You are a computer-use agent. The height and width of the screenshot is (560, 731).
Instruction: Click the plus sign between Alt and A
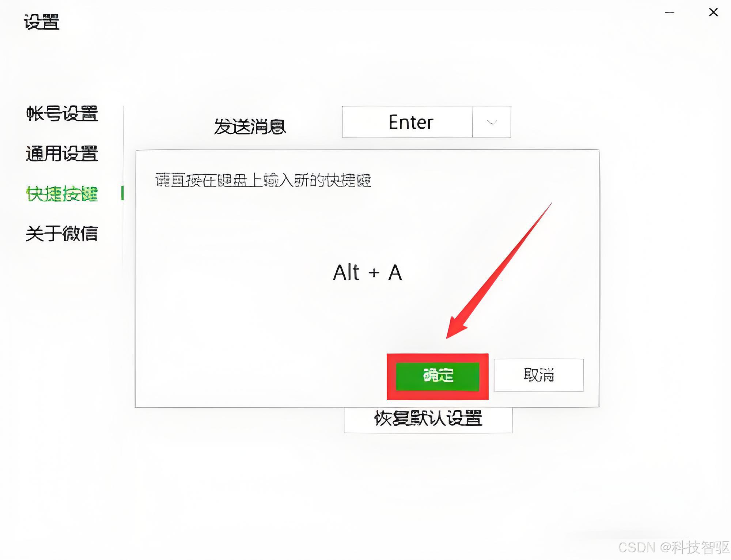(x=374, y=272)
